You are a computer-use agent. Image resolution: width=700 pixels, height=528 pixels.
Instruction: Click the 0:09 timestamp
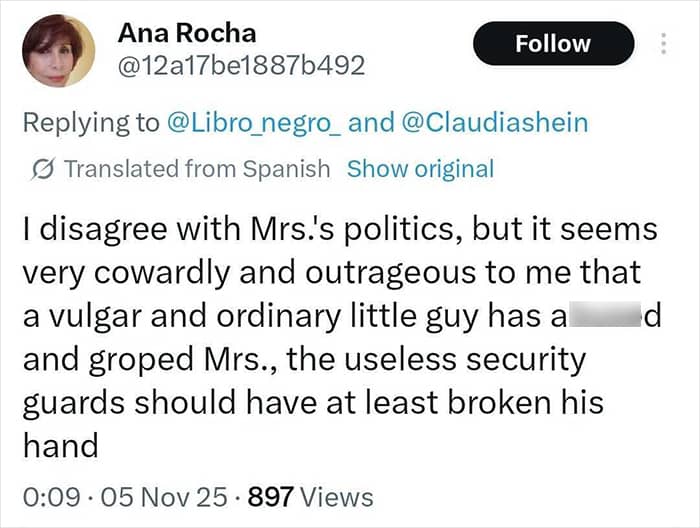[52, 497]
